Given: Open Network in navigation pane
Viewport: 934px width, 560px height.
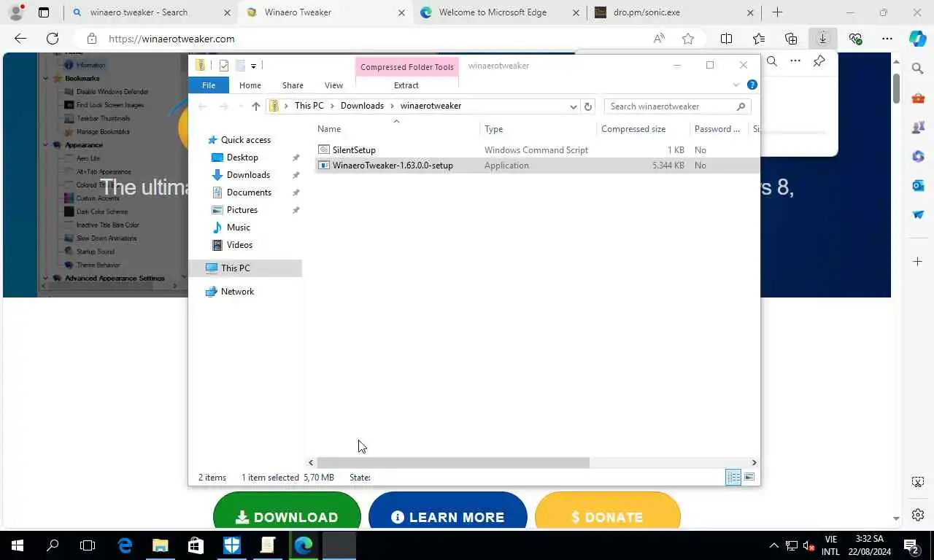Looking at the screenshot, I should [x=237, y=292].
